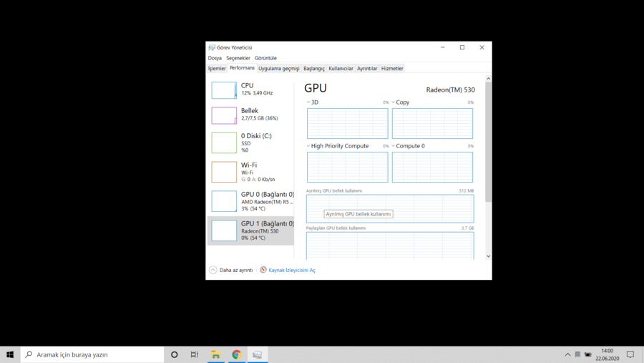Open Kaynak İzleyicisini Aç link
Screen dimensions: 644x363
(292, 270)
